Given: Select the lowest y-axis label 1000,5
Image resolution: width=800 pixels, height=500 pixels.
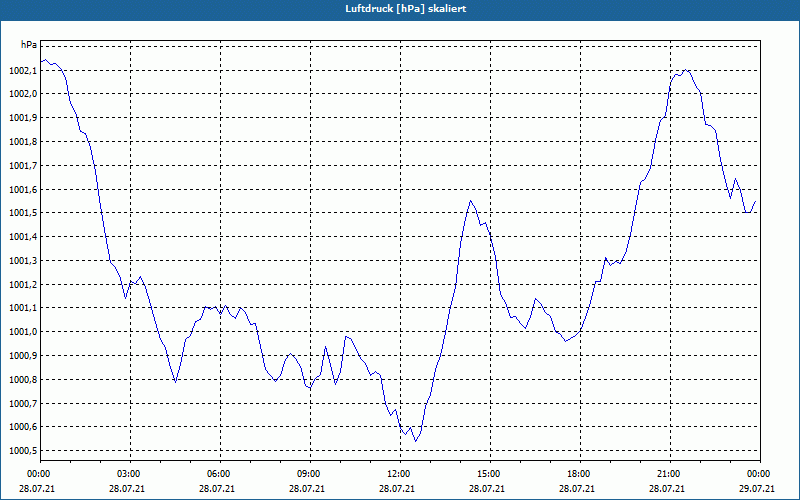Looking at the screenshot, I should pyautogui.click(x=23, y=451).
